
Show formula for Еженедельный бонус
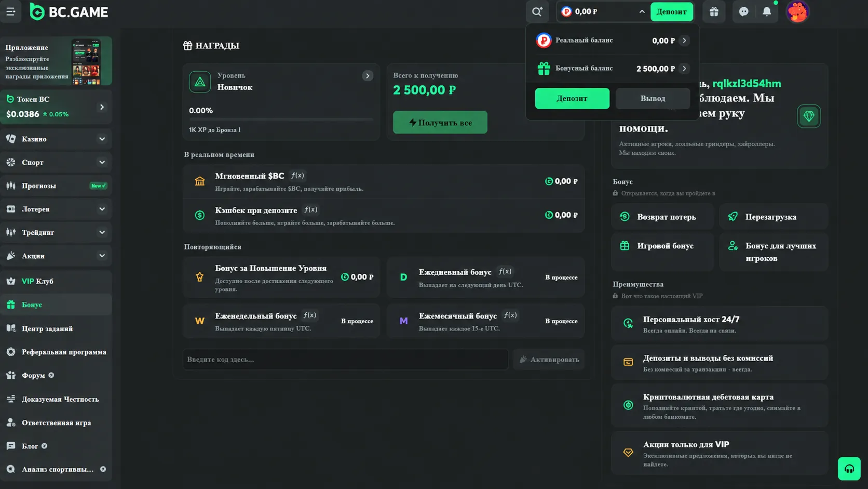click(x=310, y=315)
